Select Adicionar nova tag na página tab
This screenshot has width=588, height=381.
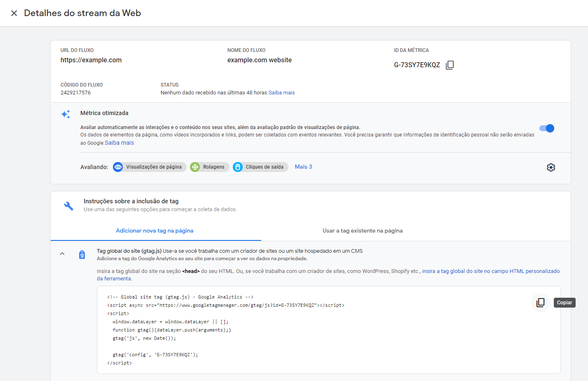pos(155,231)
